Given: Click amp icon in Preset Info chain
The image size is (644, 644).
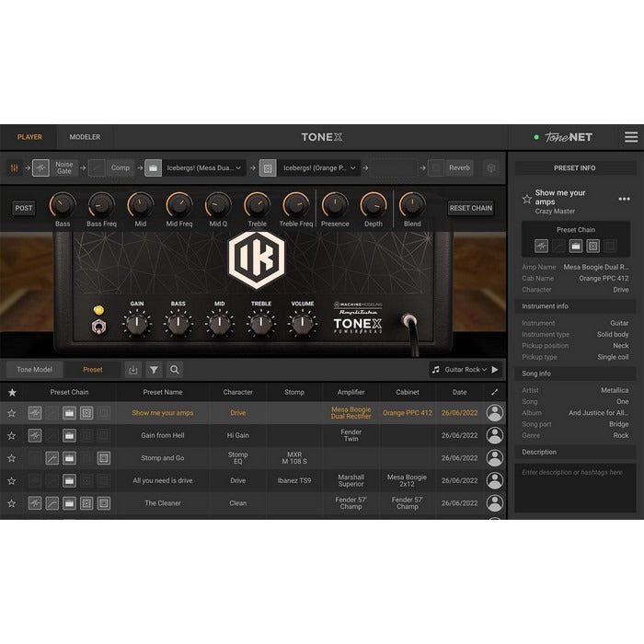Looking at the screenshot, I should coord(576,246).
